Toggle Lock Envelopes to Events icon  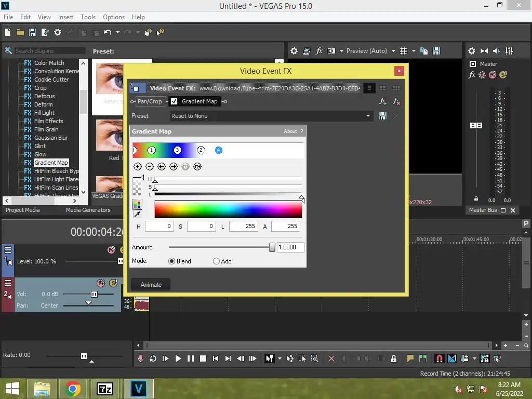485,358
